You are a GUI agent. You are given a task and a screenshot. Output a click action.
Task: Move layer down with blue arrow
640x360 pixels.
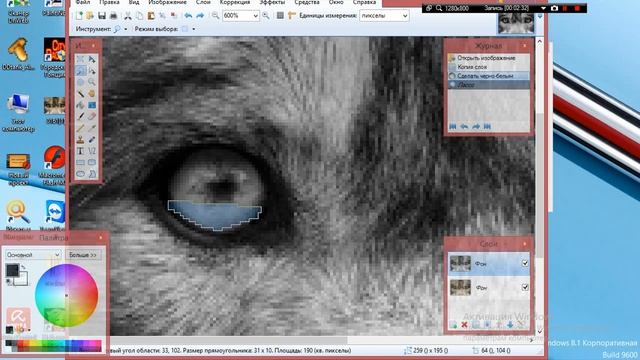[x=510, y=325]
